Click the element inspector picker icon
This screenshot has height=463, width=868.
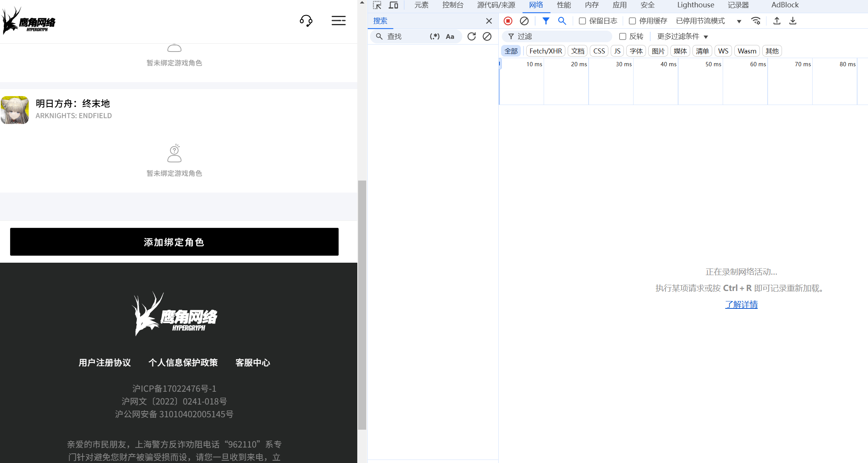click(377, 5)
